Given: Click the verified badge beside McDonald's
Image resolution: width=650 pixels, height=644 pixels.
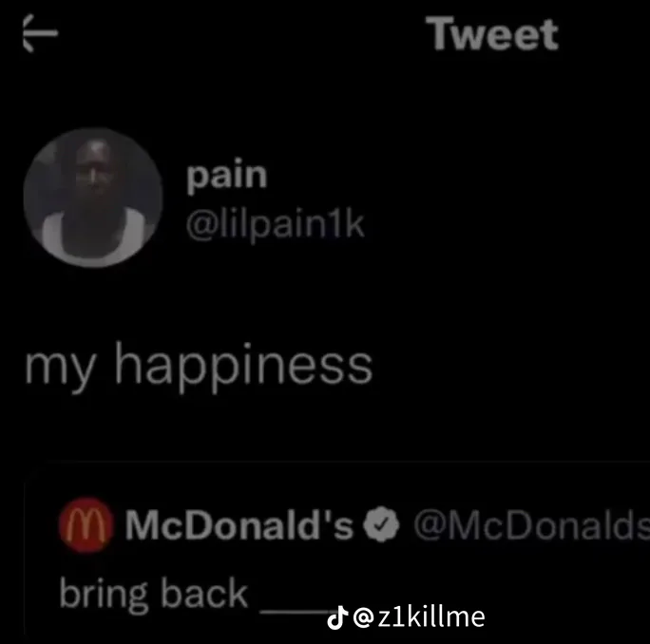Looking at the screenshot, I should (x=381, y=524).
